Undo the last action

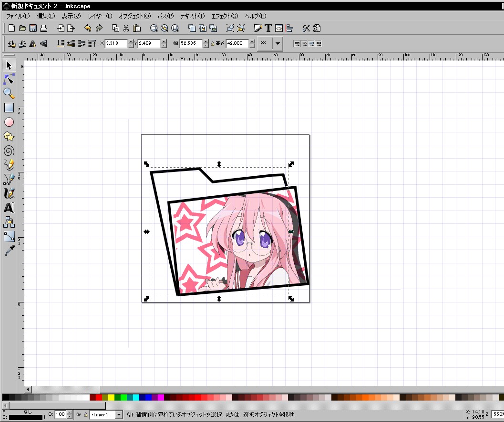[x=88, y=28]
